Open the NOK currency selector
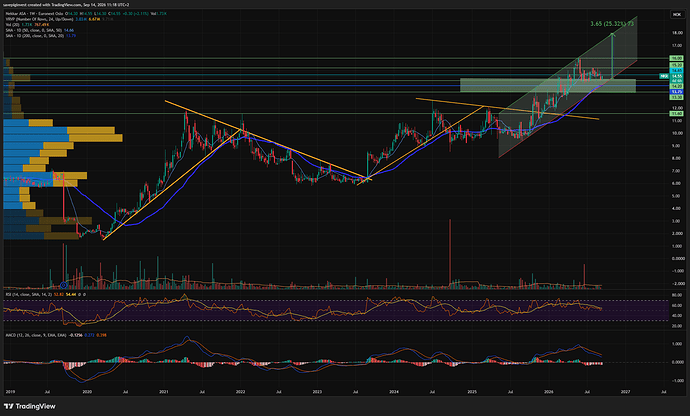Image resolution: width=690 pixels, height=416 pixels. pyautogui.click(x=676, y=15)
